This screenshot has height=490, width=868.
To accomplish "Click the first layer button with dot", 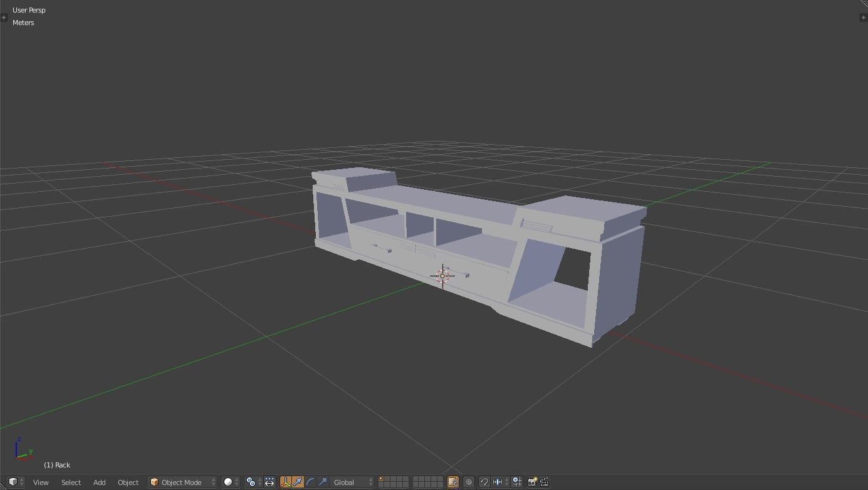I will point(381,479).
